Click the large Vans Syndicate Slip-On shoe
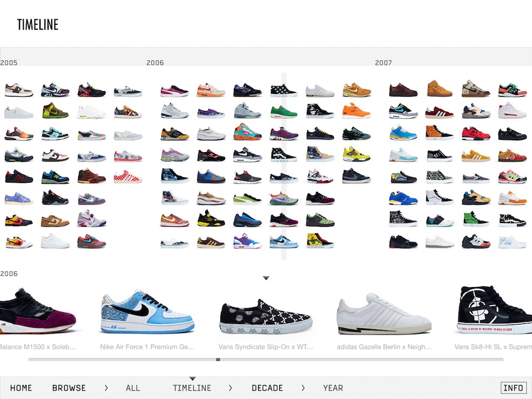 coord(265,316)
